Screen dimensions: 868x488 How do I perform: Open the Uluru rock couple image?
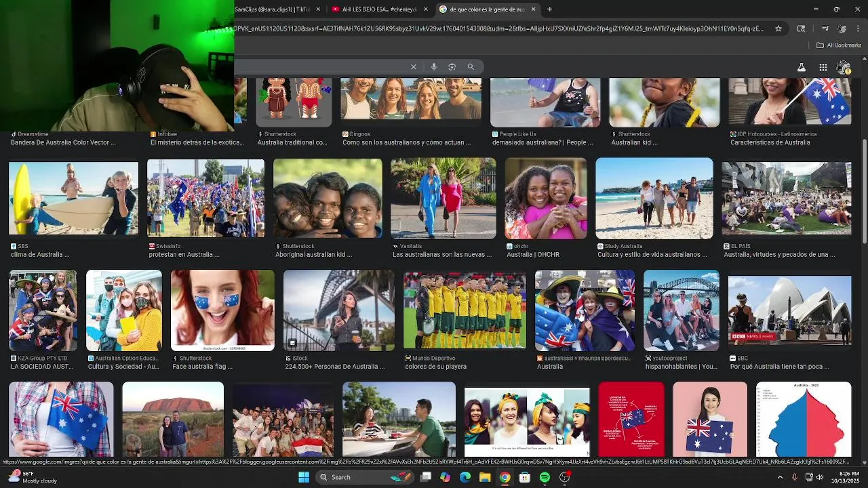click(x=173, y=419)
